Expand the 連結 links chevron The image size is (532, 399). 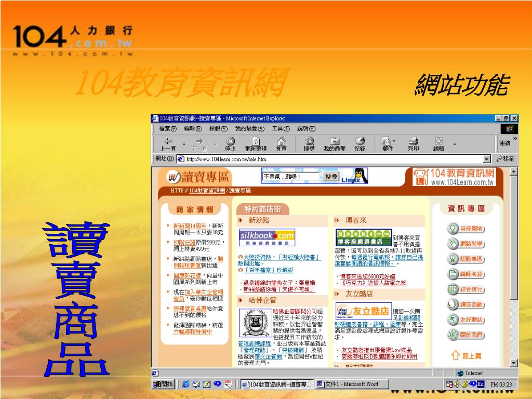tap(515, 138)
